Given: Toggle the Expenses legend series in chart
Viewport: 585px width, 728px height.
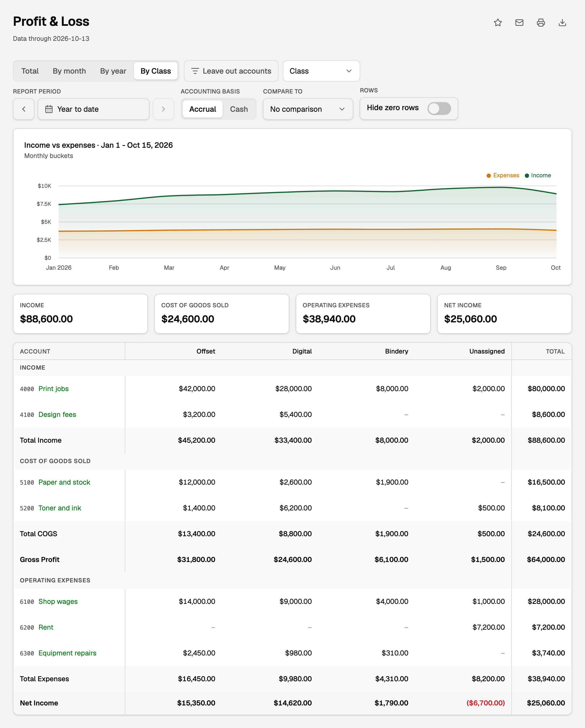Looking at the screenshot, I should pos(502,175).
